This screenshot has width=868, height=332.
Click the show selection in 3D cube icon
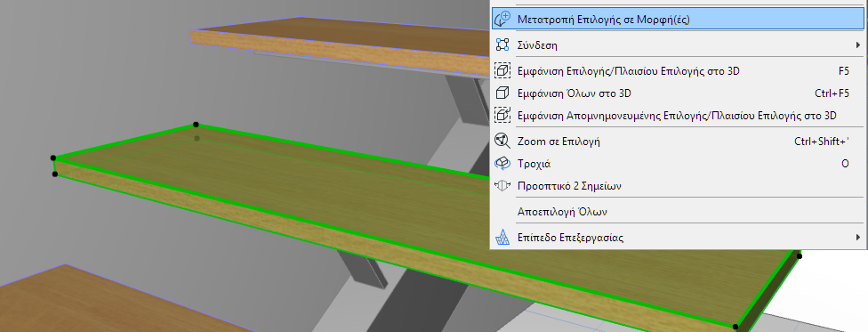point(502,71)
